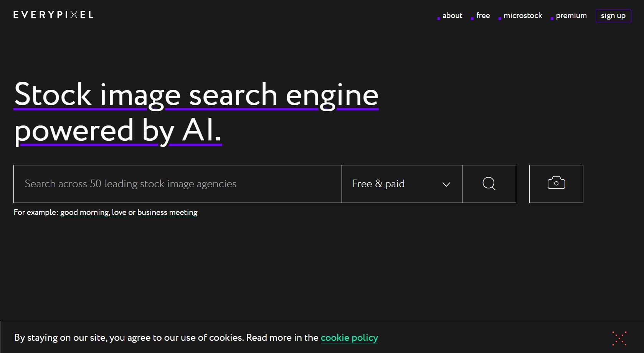Click the magnifying glass search button
The width and height of the screenshot is (644, 353).
(489, 184)
